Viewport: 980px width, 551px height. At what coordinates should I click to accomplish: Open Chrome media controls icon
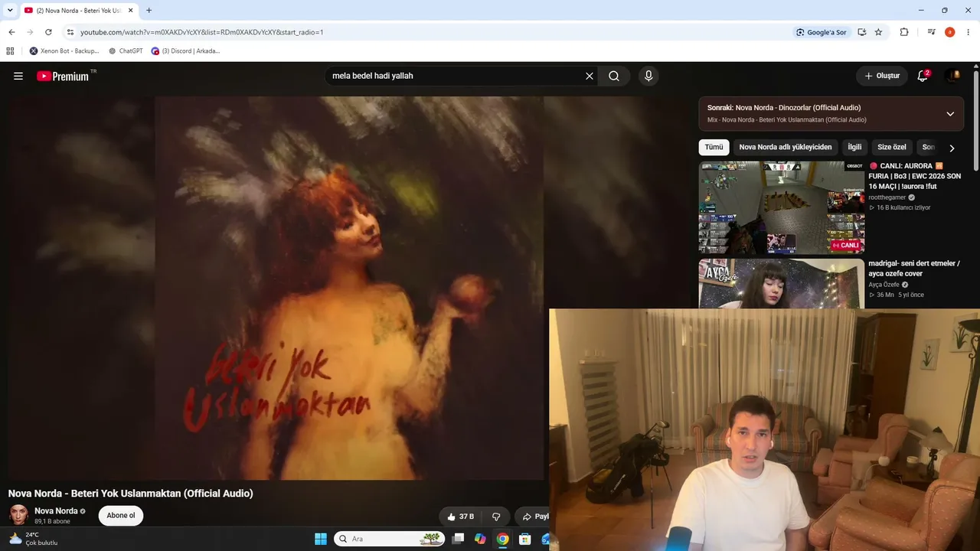932,32
